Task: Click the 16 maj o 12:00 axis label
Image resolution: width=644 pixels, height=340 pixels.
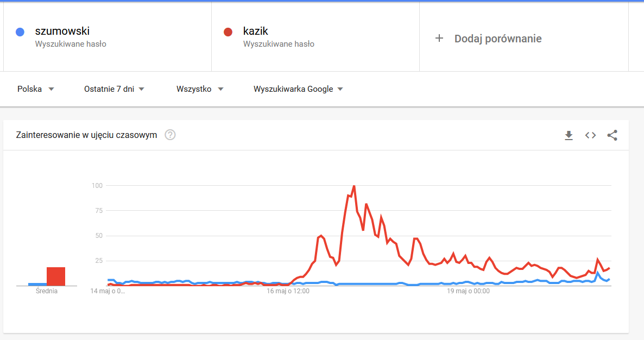Action: [288, 291]
